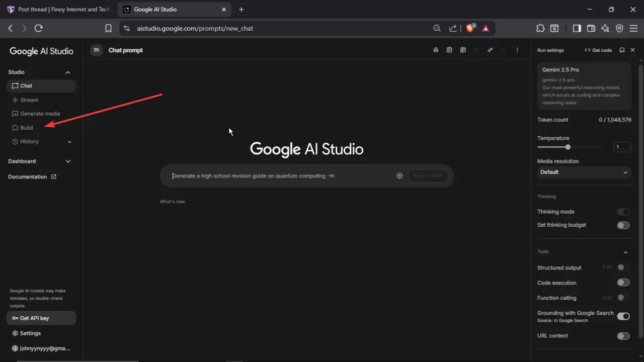644x362 pixels.
Task: Open the Media resolution Default dropdown
Action: pyautogui.click(x=584, y=172)
